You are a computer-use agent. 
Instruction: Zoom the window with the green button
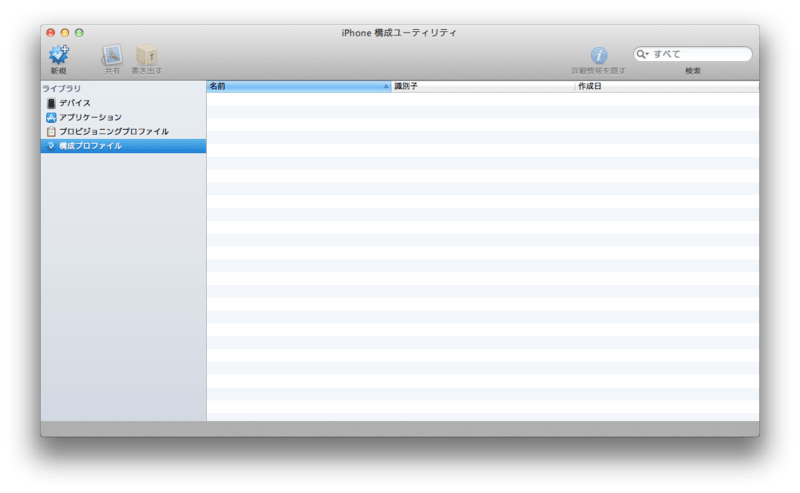(x=79, y=33)
